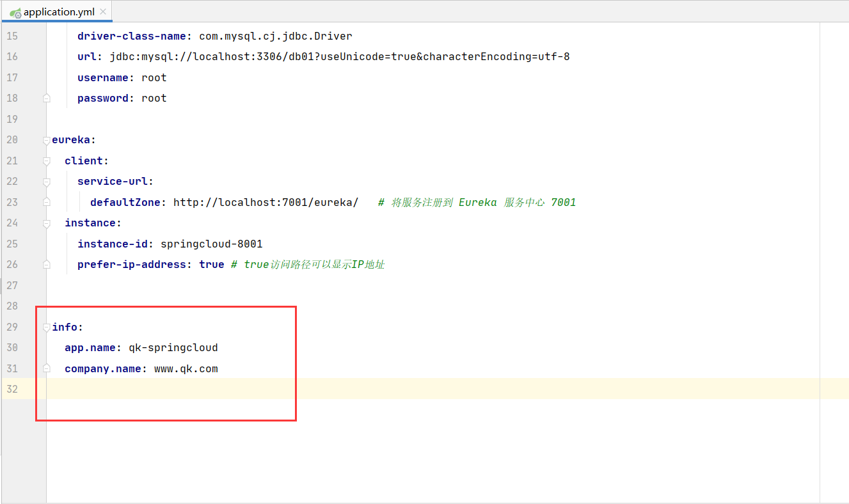
Task: Click qk-springcloud value
Action: 173,348
